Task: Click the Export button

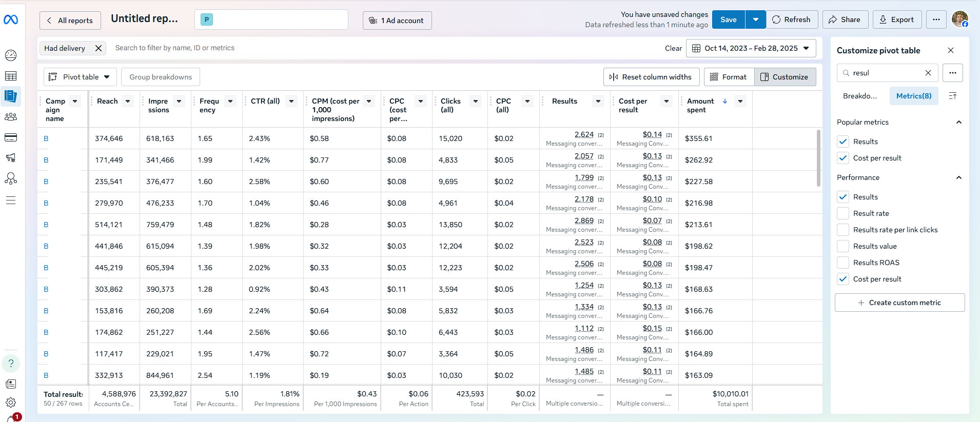Action: (896, 19)
